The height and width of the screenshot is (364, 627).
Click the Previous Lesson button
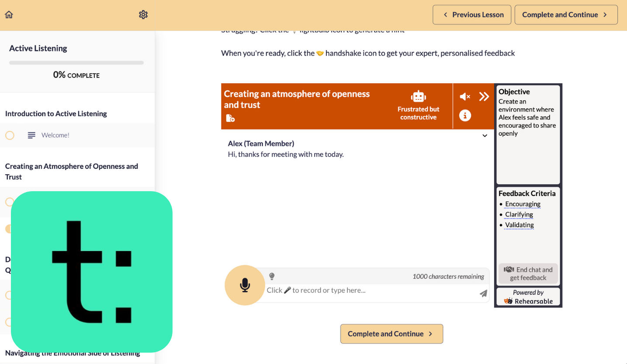(x=473, y=15)
